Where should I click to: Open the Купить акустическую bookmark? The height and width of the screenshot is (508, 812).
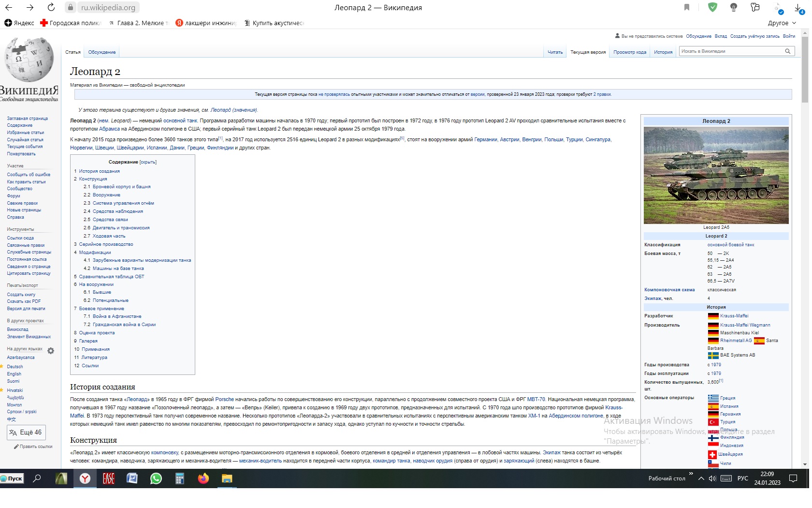point(274,23)
